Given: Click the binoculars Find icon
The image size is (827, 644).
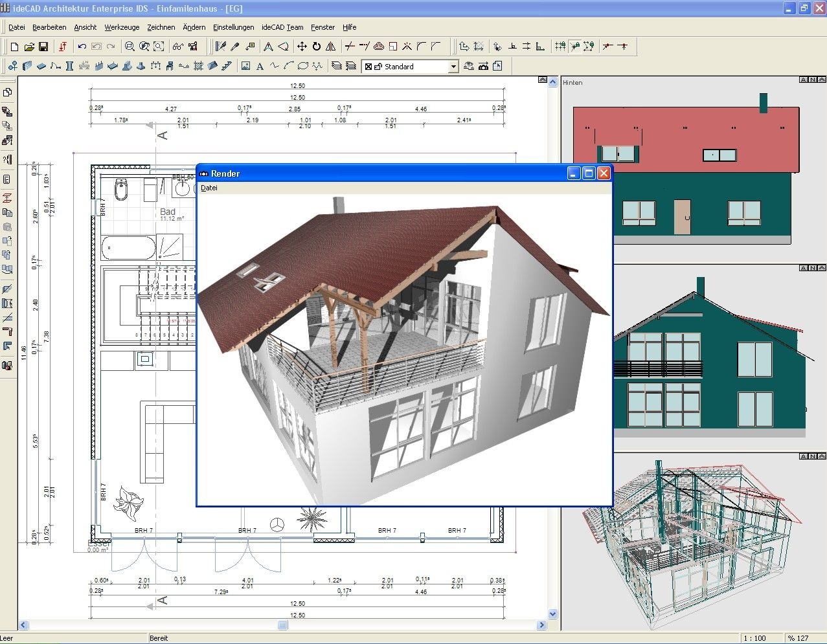Looking at the screenshot, I should (177, 47).
